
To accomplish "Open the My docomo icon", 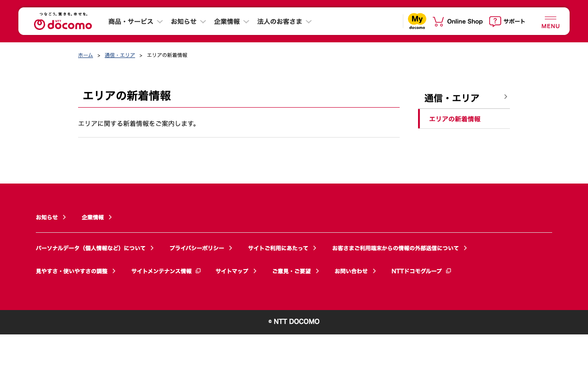I will coord(417,21).
